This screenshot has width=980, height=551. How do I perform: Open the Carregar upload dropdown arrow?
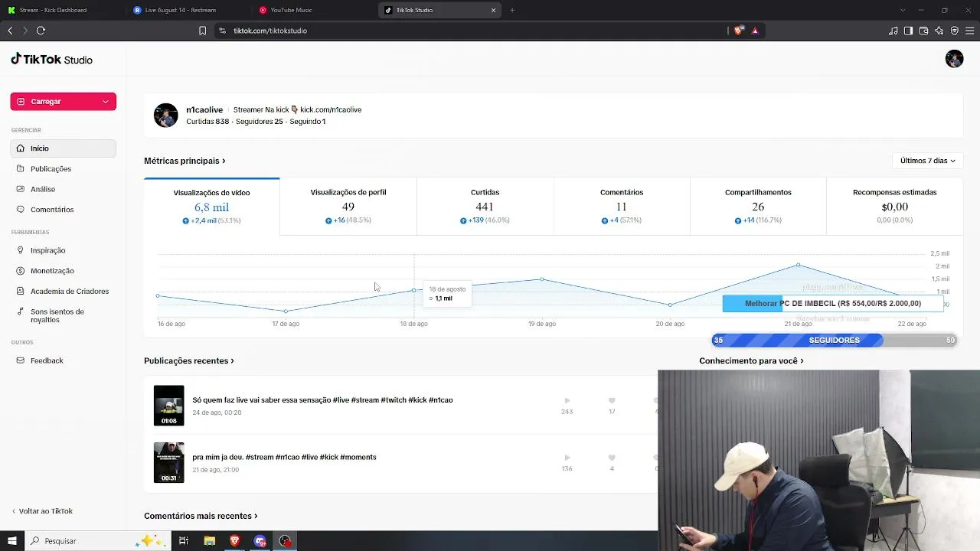pyautogui.click(x=106, y=101)
